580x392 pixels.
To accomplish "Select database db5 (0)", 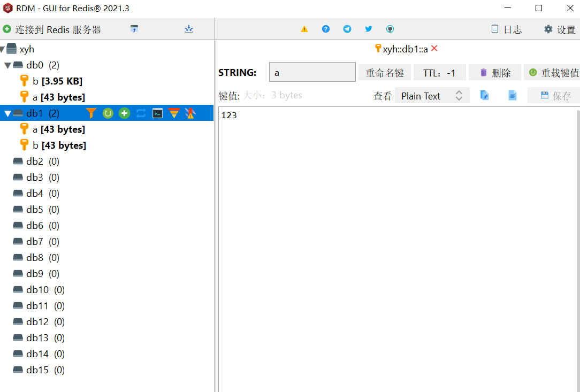I will [x=36, y=210].
